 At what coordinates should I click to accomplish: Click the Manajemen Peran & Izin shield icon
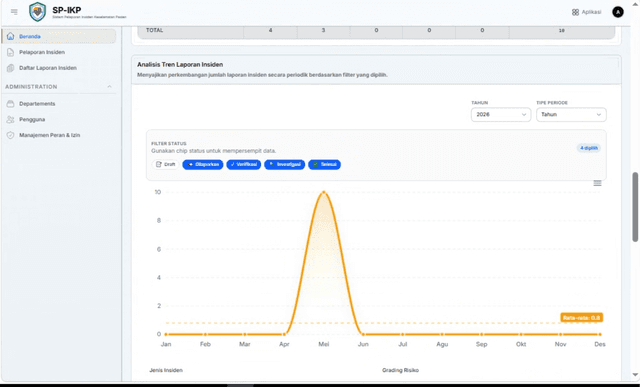pyautogui.click(x=11, y=135)
